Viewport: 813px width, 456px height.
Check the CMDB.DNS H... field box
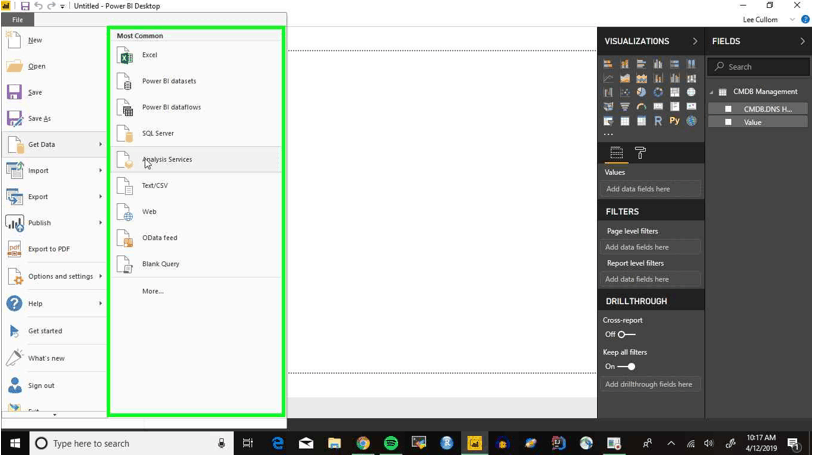pyautogui.click(x=728, y=109)
